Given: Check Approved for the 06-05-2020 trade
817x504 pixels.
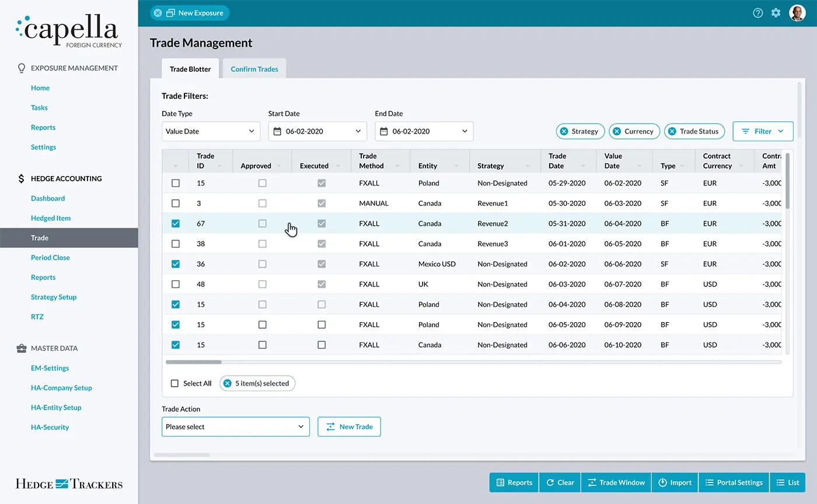Looking at the screenshot, I should [263, 324].
